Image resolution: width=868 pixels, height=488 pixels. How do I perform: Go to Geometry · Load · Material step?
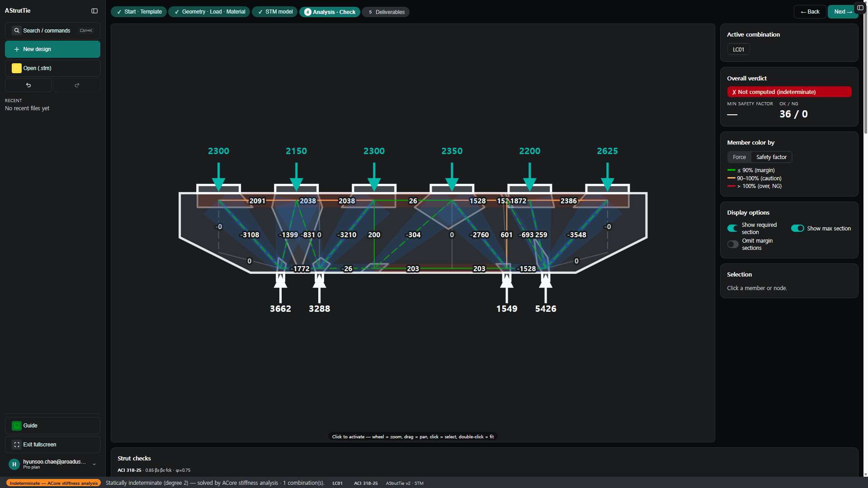point(209,12)
